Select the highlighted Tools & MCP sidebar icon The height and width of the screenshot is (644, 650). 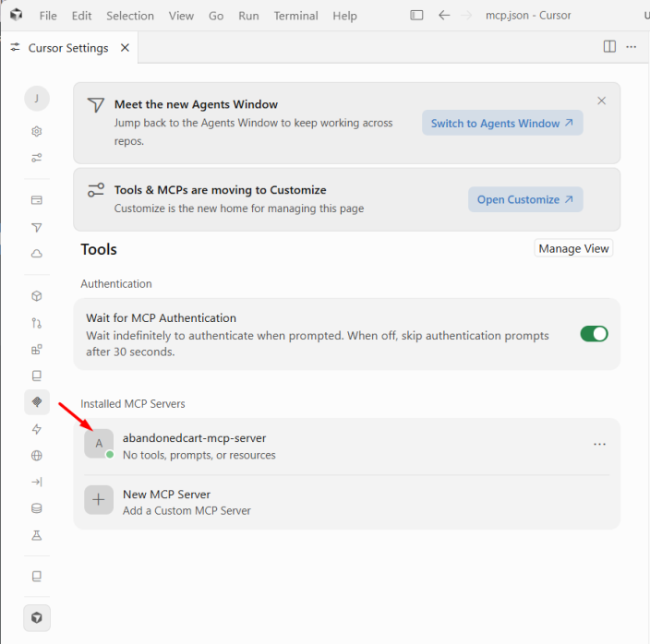pos(37,402)
